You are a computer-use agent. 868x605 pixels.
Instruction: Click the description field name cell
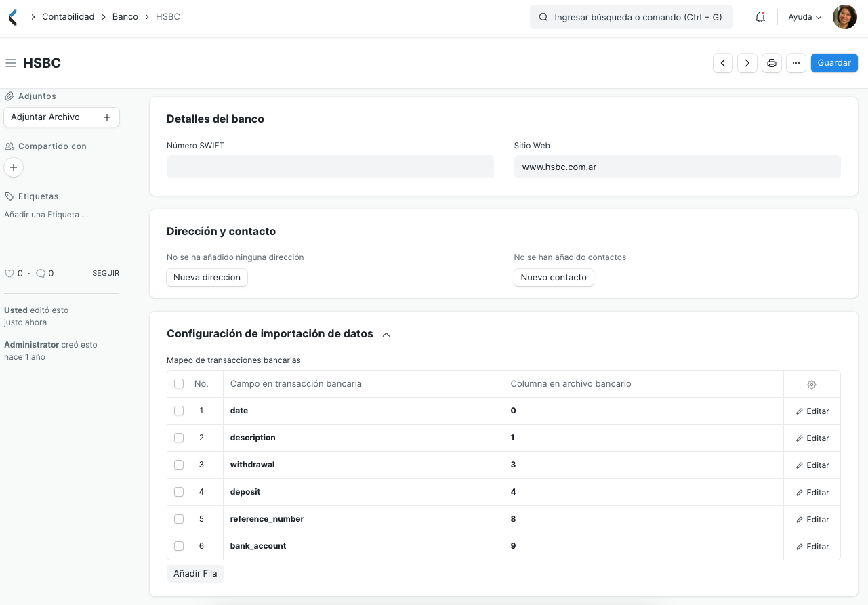(x=363, y=438)
